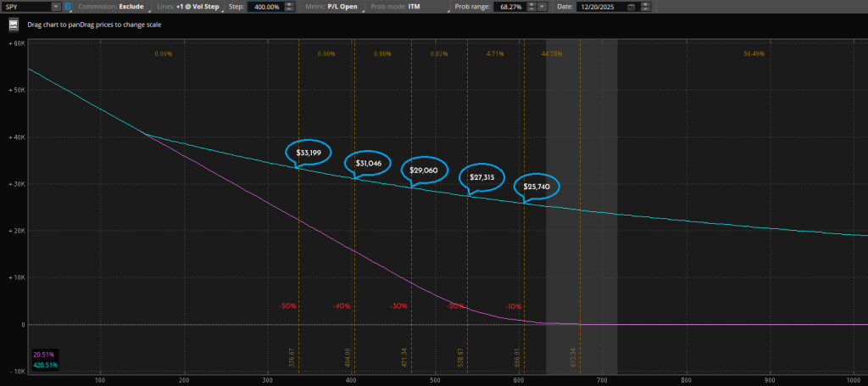Click the SPY symbol input field

[26, 7]
